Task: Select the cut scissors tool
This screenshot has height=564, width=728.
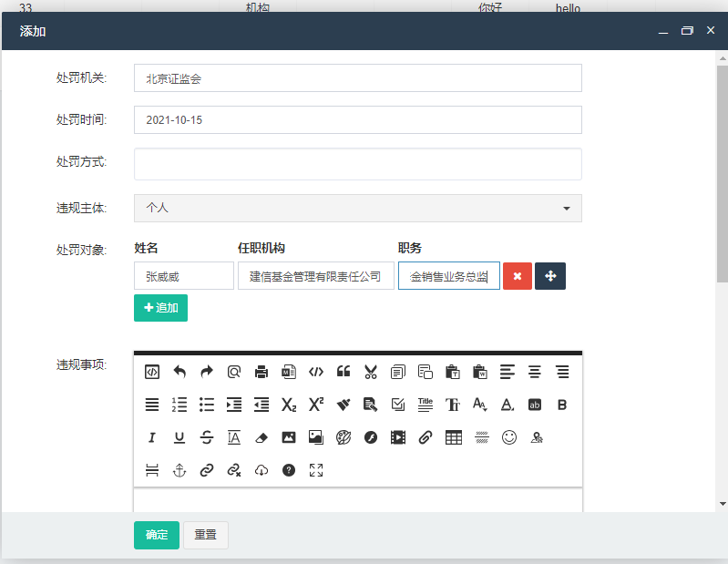Action: 371,371
